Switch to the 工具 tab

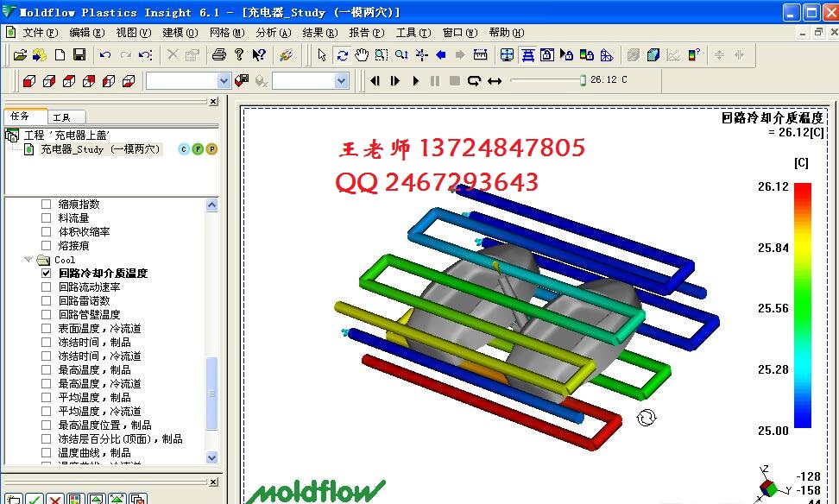66,117
